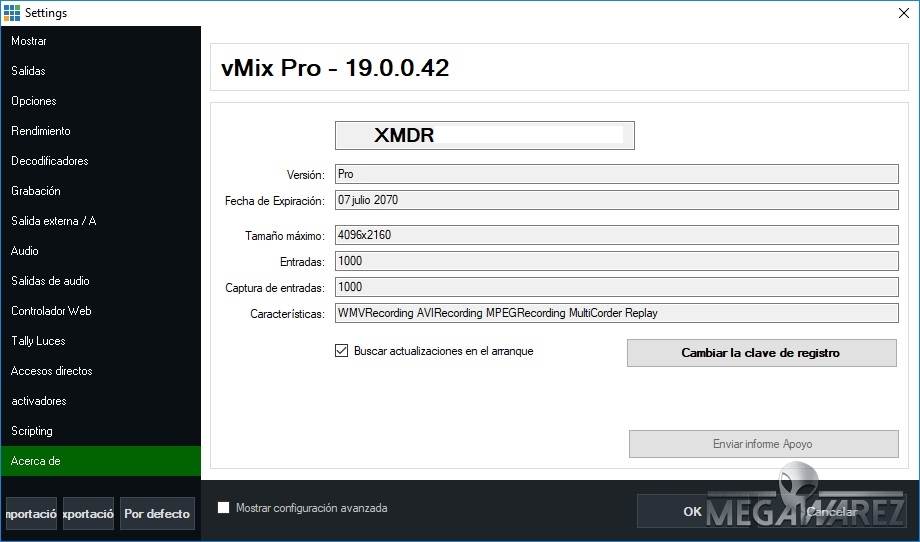Click the XMDR registration key field
This screenshot has width=920, height=542.
[485, 136]
